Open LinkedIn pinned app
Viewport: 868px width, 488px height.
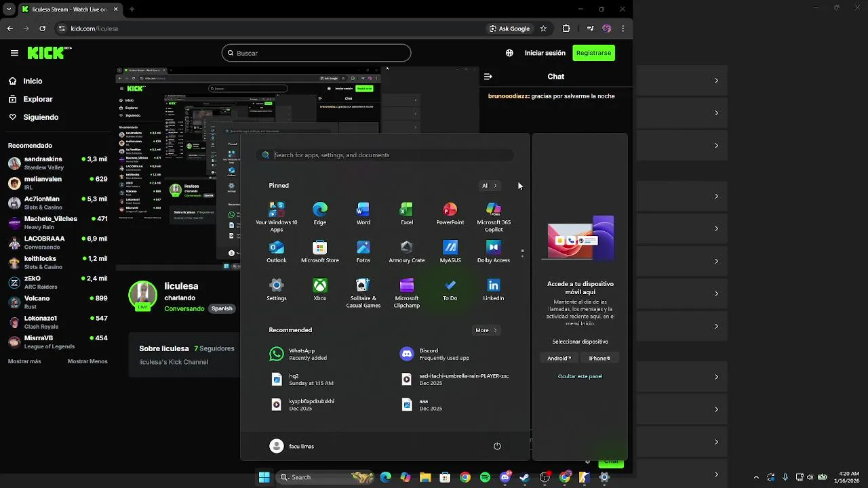(494, 289)
